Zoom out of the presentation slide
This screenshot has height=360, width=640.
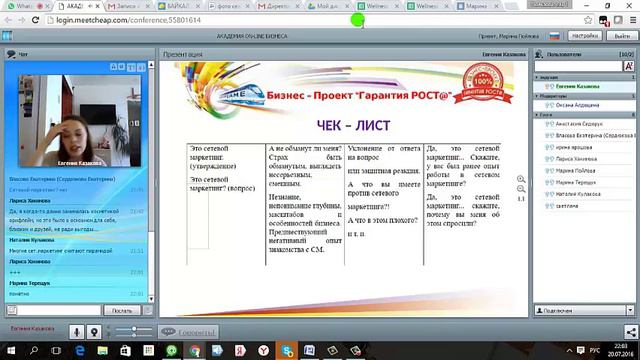point(521,189)
